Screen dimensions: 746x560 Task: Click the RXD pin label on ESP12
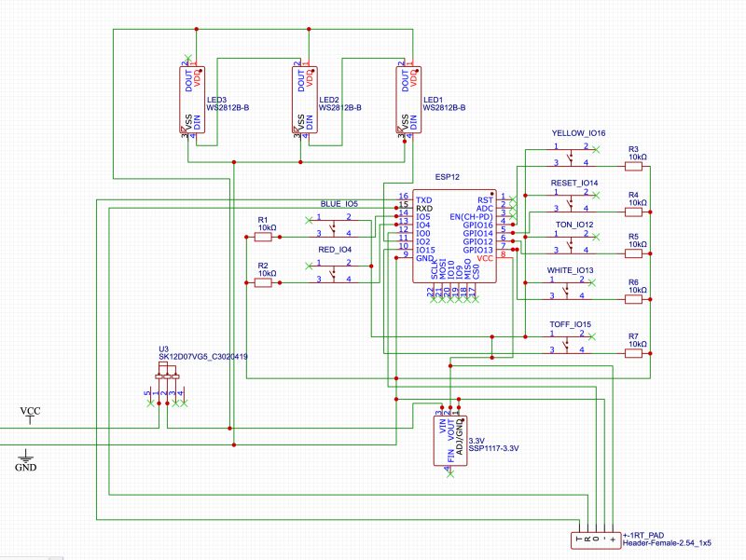424,208
